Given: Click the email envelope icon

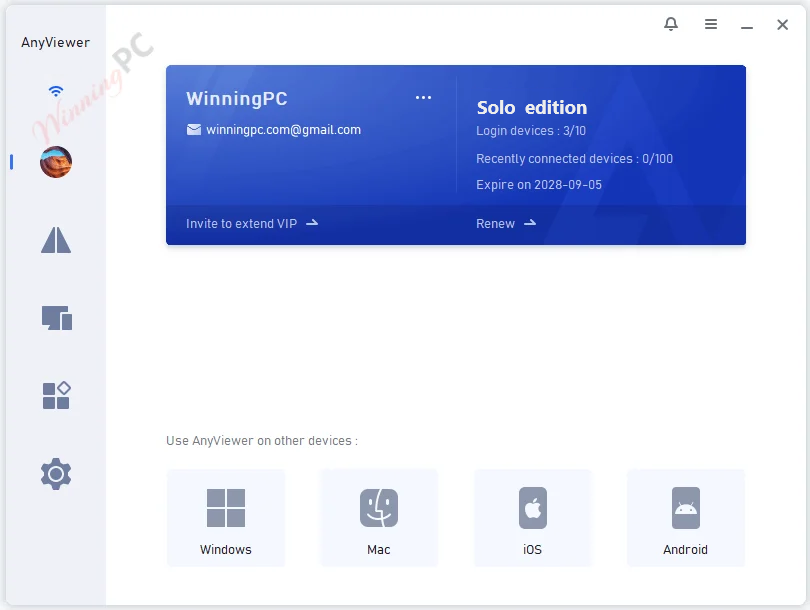Looking at the screenshot, I should coord(194,130).
